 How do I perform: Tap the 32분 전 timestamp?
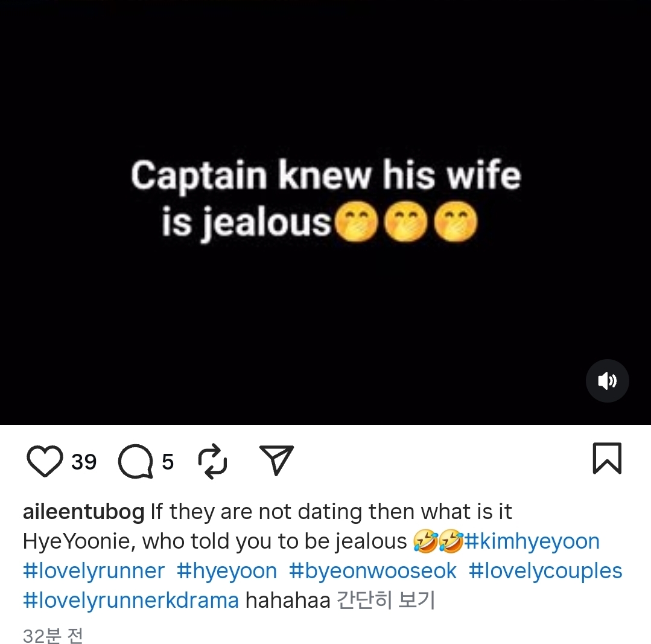(52, 636)
